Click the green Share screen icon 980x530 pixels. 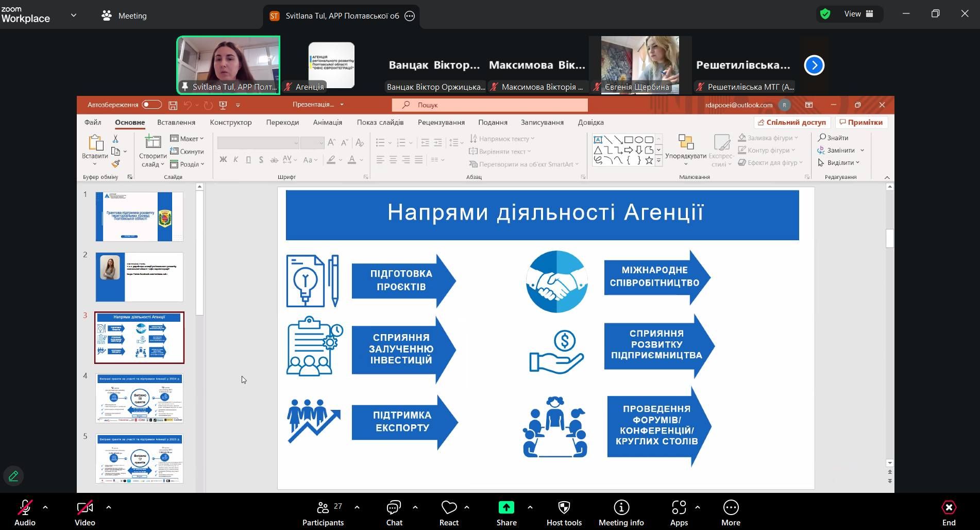(506, 508)
